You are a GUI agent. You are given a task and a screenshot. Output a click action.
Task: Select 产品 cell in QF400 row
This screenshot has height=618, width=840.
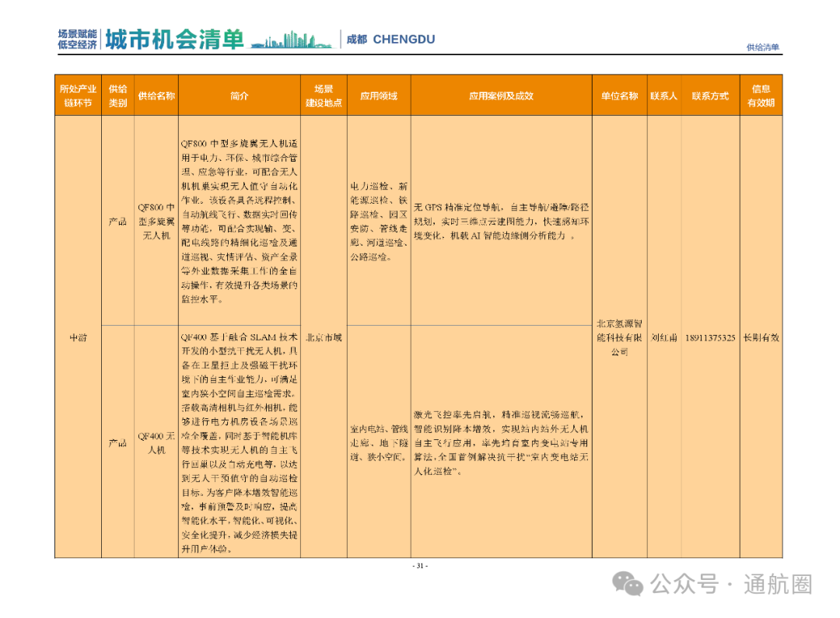[118, 443]
